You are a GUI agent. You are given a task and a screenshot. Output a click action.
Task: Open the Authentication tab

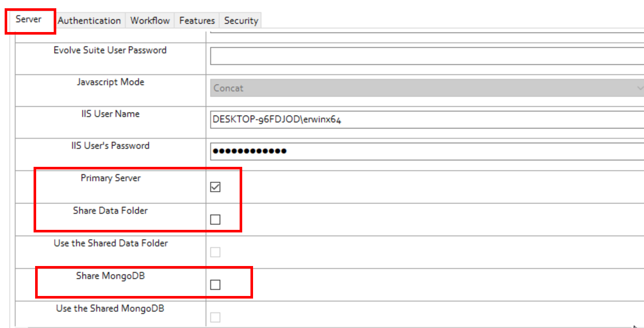click(89, 21)
